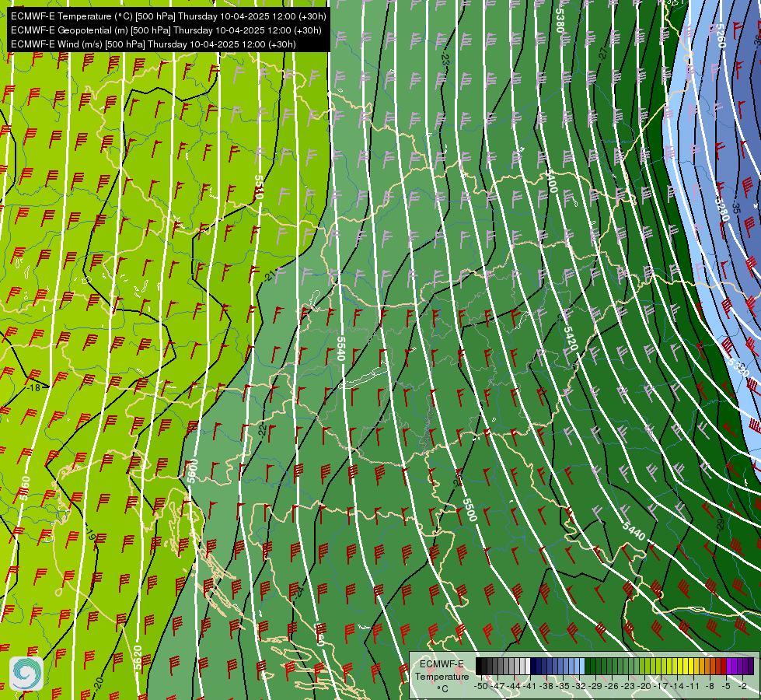
Task: Click the 5540 geopotential contour label
Action: (340, 348)
